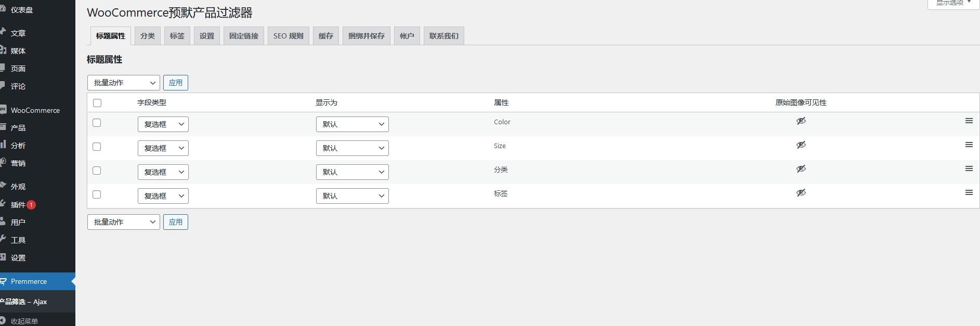This screenshot has height=326, width=980.
Task: Click the 设置 settings icon in sidebar
Action: click(3, 257)
